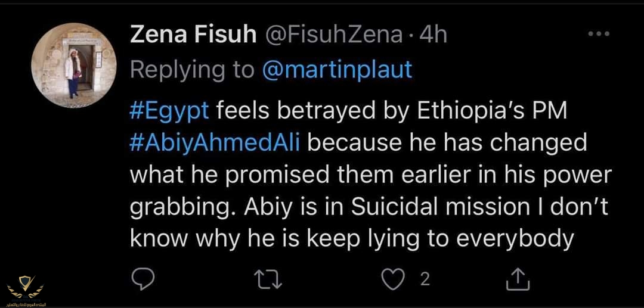Viewport: 644px width, 308px height.
Task: Click the reply speech bubble icon
Action: point(143,278)
